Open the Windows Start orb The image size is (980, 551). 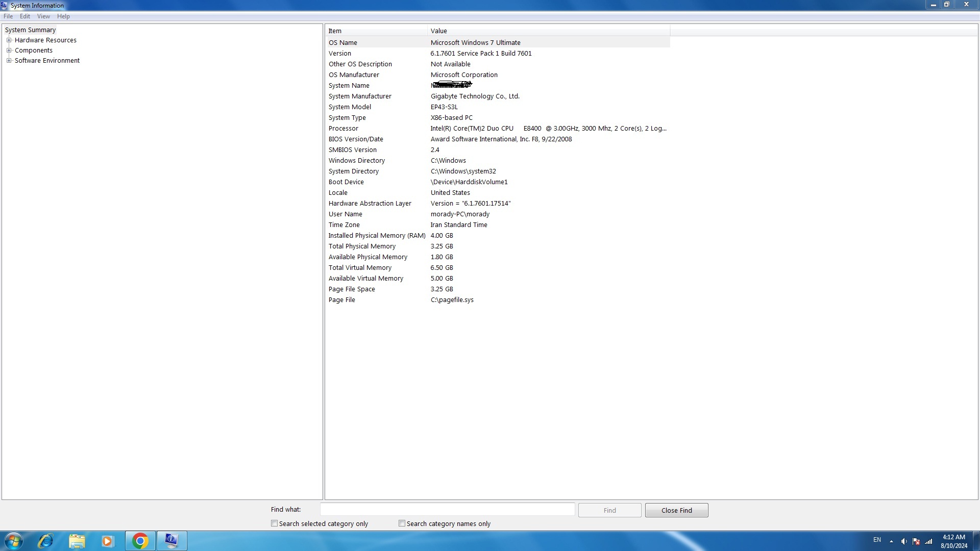(14, 541)
